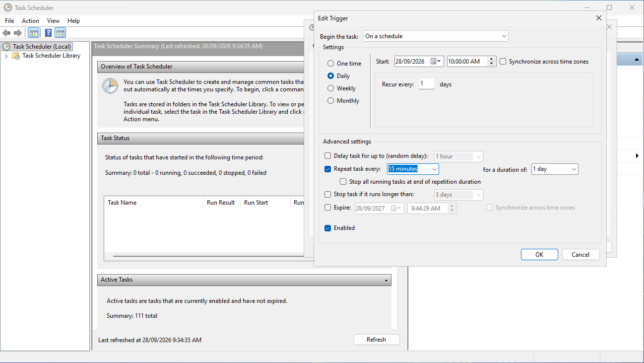Open the Begin the task dropdown
This screenshot has width=644, height=363.
pyautogui.click(x=436, y=36)
